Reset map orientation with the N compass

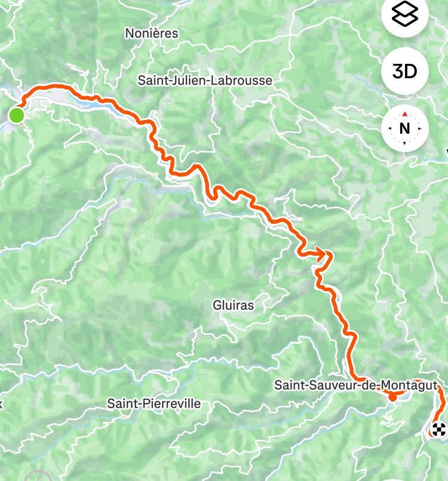(405, 128)
